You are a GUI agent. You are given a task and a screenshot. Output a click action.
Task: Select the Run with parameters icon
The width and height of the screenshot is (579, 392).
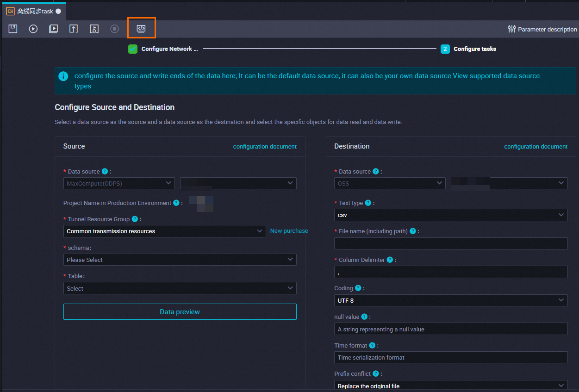[x=53, y=29]
